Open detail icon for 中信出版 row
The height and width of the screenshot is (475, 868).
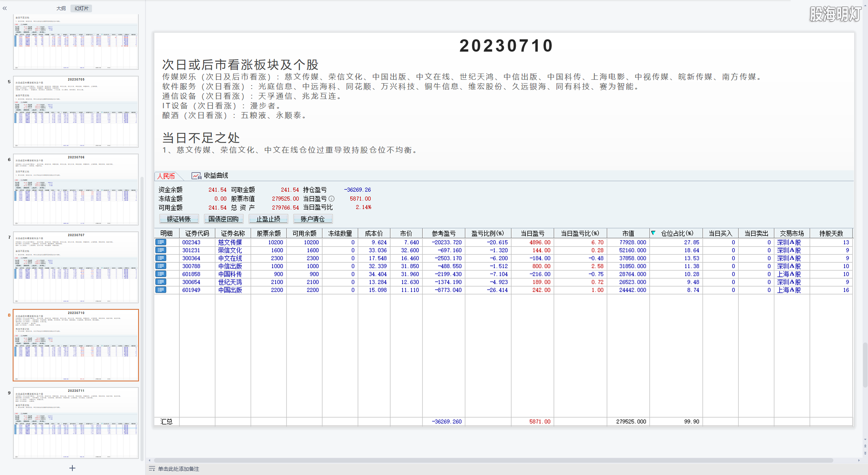(x=161, y=266)
